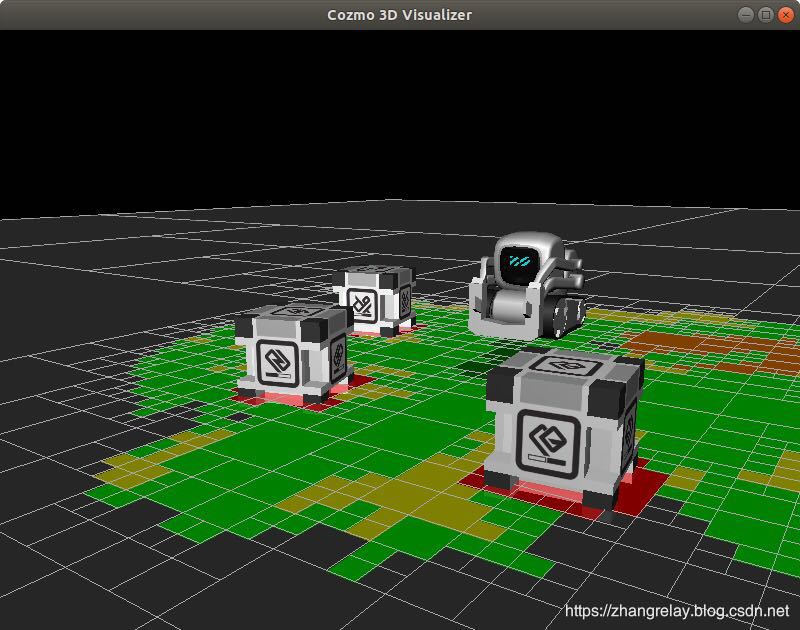Click the Cozmo 3D Visualizer title text
The width and height of the screenshot is (800, 630).
point(399,15)
